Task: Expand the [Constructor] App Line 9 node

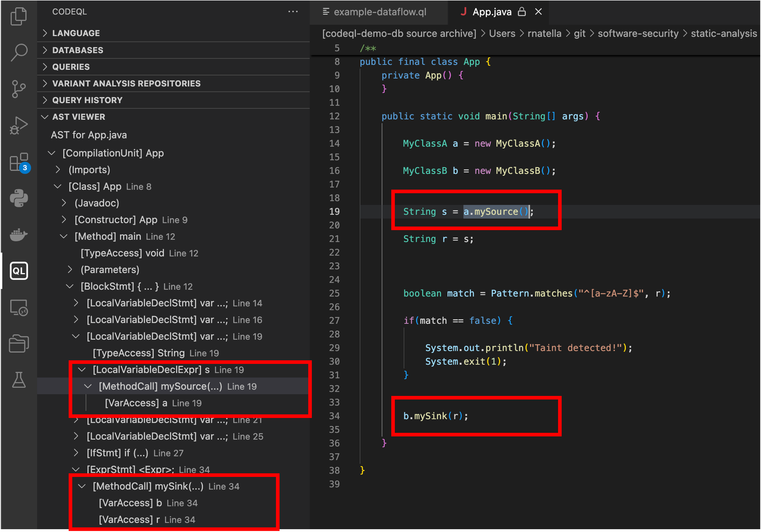Action: (64, 219)
